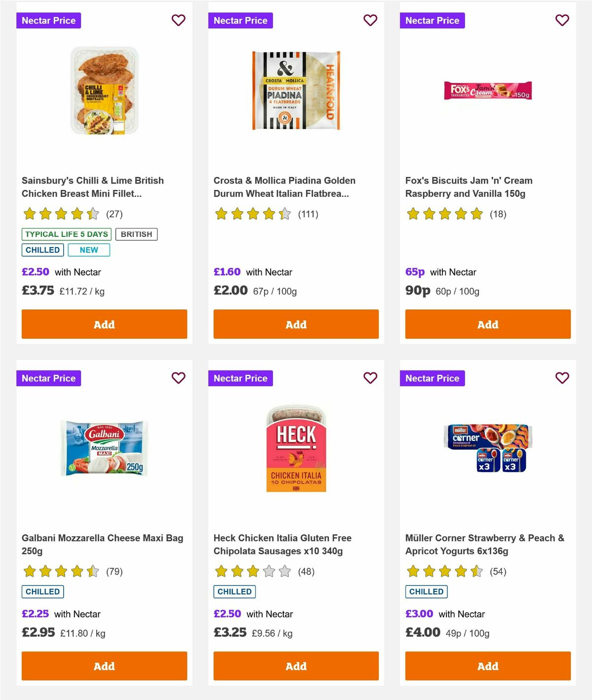Image resolution: width=592 pixels, height=700 pixels.
Task: Favourite the Fox's Jam 'n' Cream biscuits
Action: tap(562, 20)
